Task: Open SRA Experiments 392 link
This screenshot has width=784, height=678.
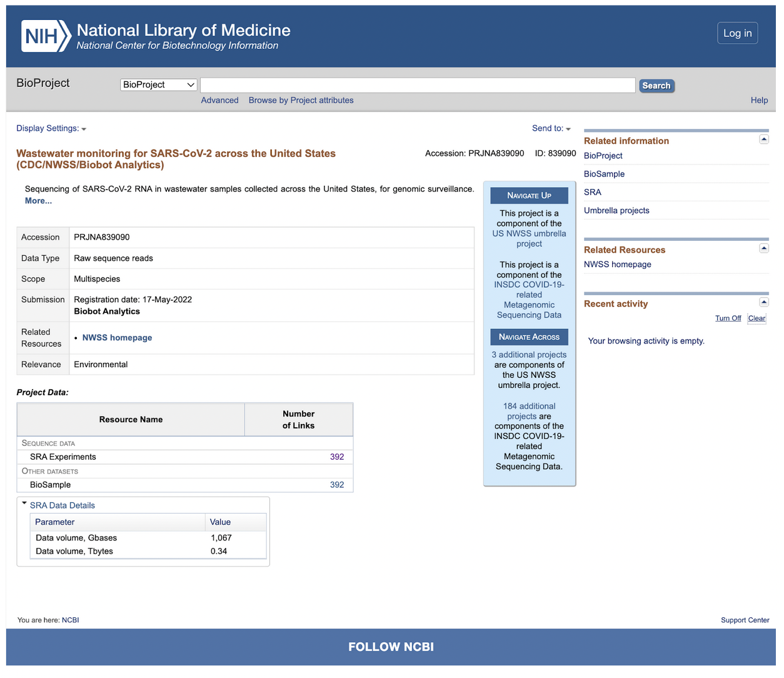Action: [x=337, y=457]
